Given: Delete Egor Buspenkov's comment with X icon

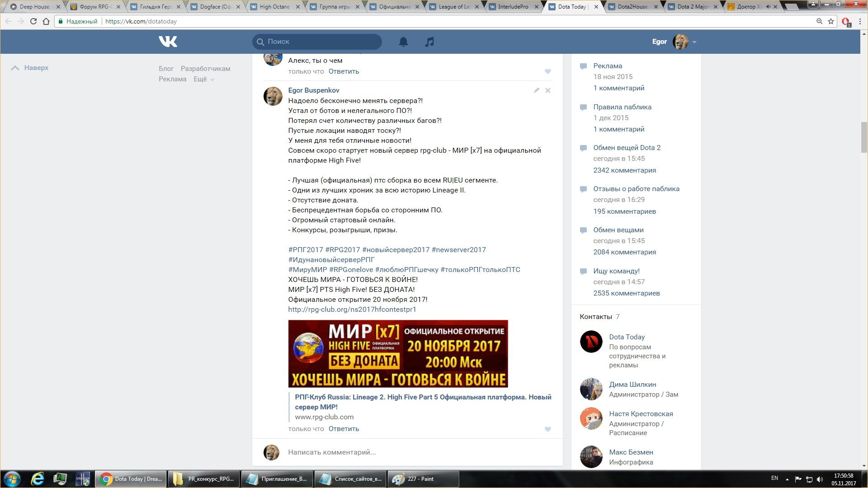Looking at the screenshot, I should click(548, 90).
